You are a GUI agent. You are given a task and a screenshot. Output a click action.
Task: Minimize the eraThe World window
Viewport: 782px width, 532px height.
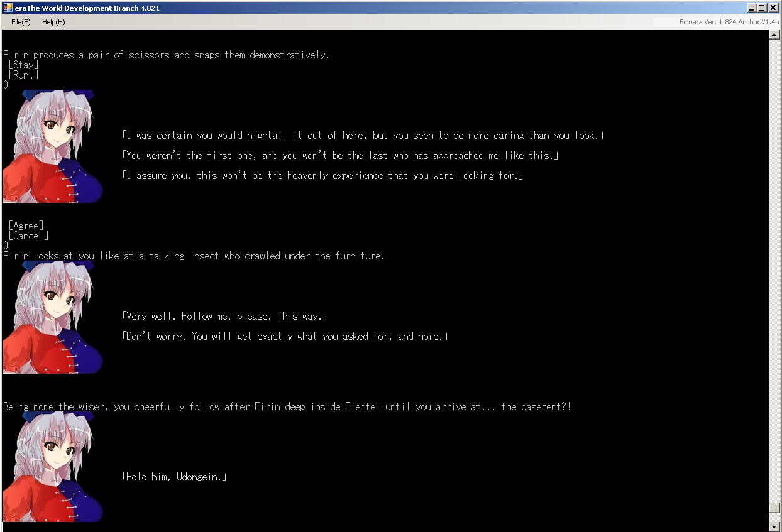752,8
